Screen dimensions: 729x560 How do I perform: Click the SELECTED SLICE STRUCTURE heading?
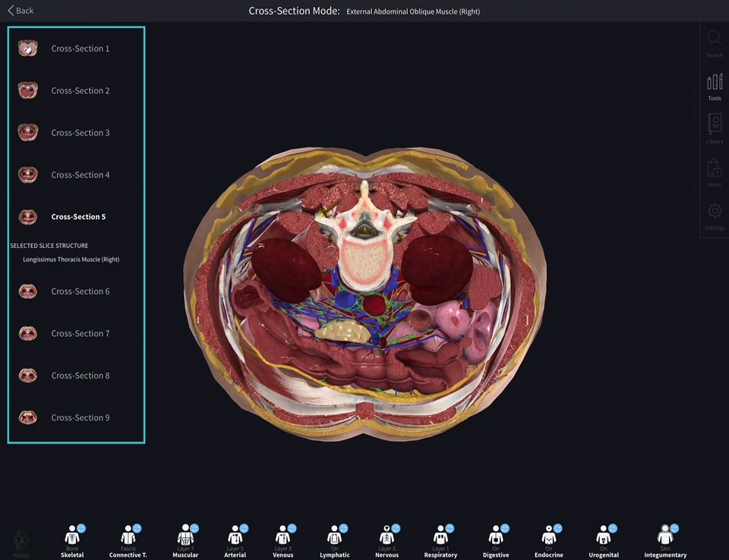pos(49,245)
